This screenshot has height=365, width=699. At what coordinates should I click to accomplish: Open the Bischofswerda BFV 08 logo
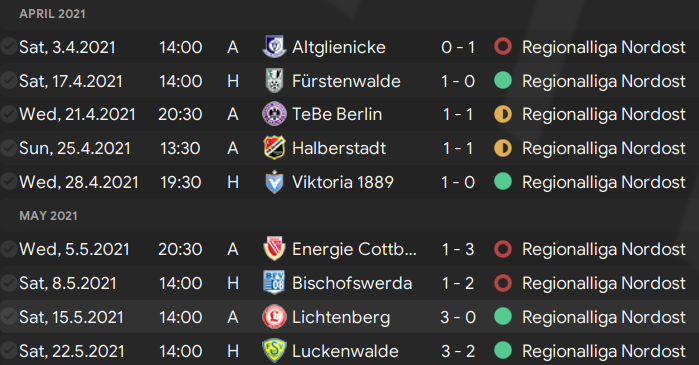(x=274, y=283)
